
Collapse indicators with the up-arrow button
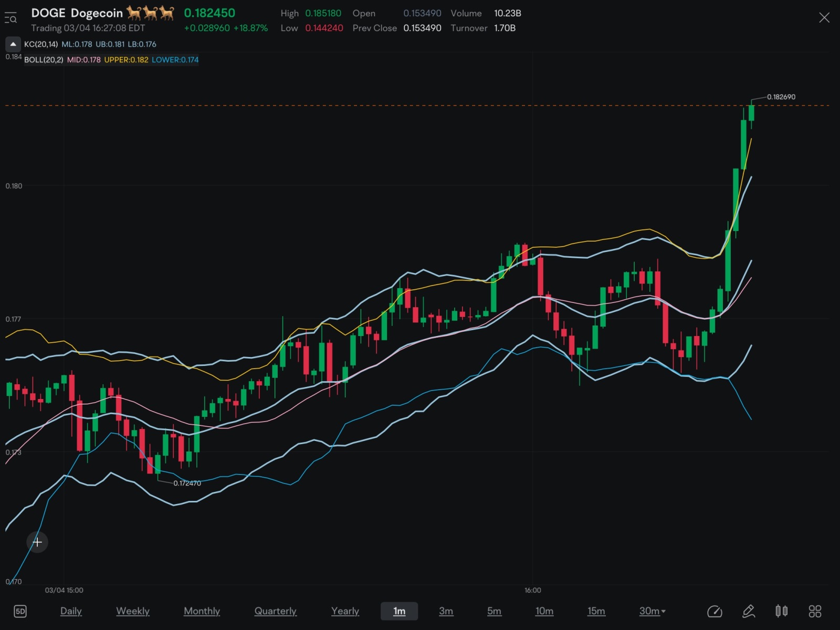(13, 44)
